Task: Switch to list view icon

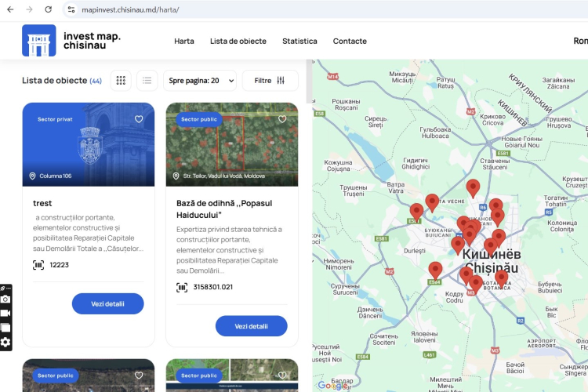Action: [x=147, y=80]
